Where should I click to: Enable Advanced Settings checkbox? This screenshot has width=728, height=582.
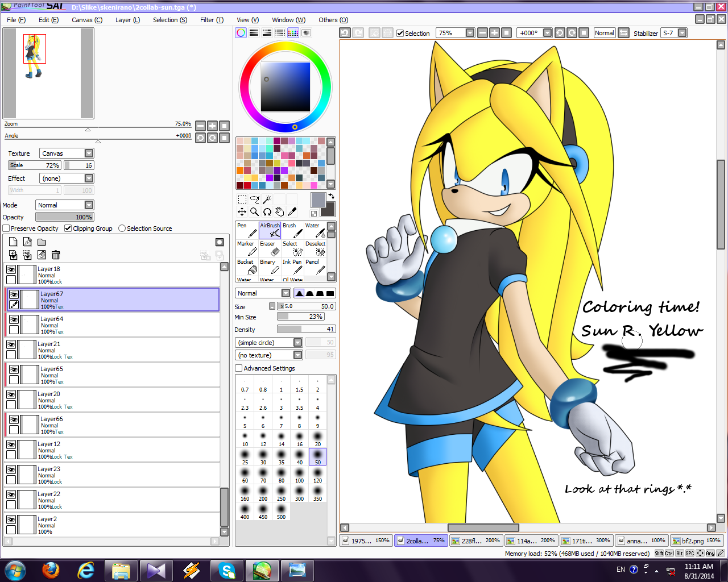[239, 368]
